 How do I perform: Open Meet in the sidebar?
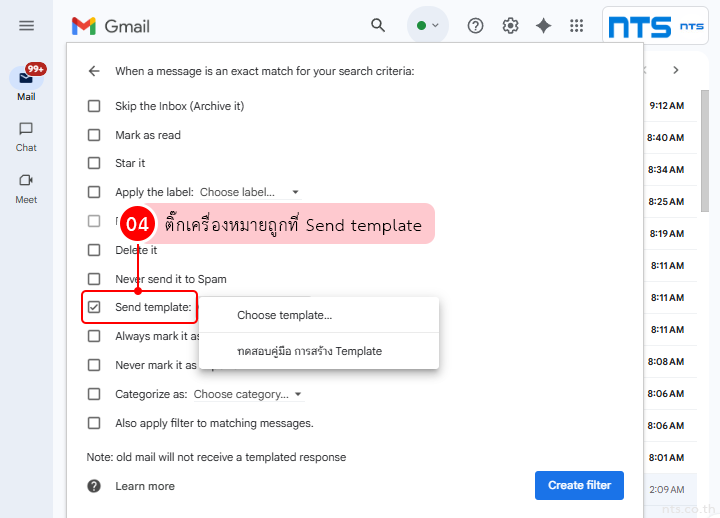pos(26,188)
